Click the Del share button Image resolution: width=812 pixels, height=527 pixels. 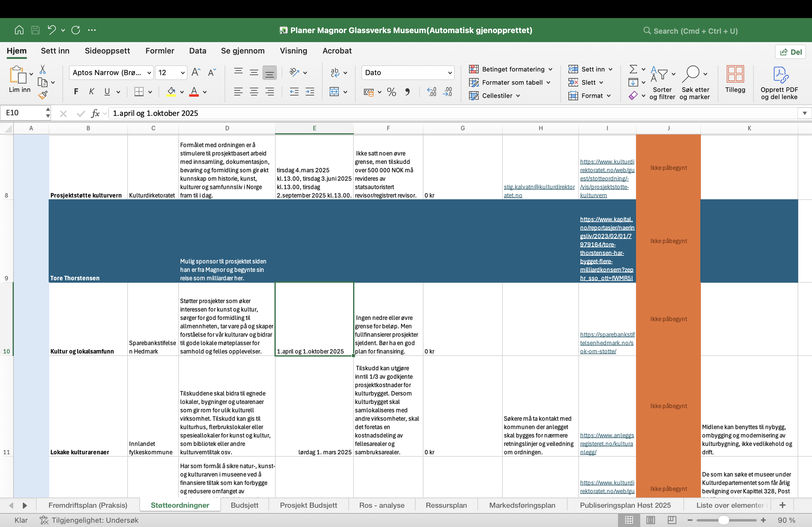click(x=791, y=52)
